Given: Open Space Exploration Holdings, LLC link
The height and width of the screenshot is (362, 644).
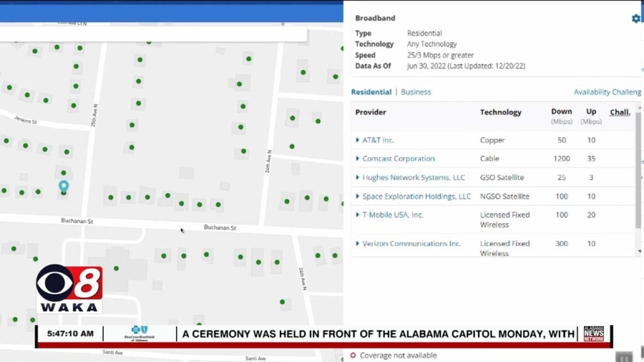Looking at the screenshot, I should pos(416,197).
